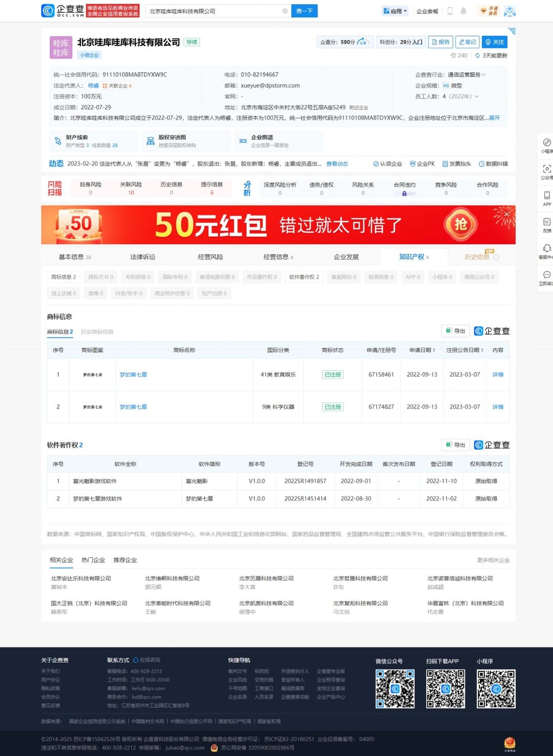Switch to the 法律诉讼 tab

(143, 257)
